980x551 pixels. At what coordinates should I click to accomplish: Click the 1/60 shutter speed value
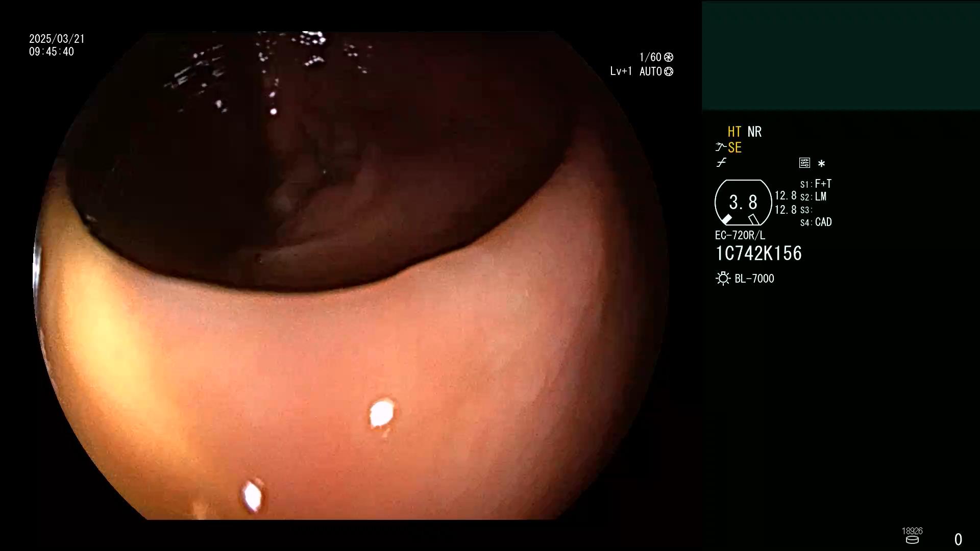[x=650, y=57]
